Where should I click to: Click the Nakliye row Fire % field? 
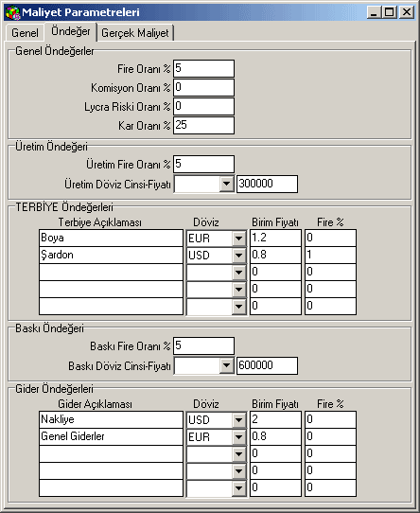click(330, 419)
